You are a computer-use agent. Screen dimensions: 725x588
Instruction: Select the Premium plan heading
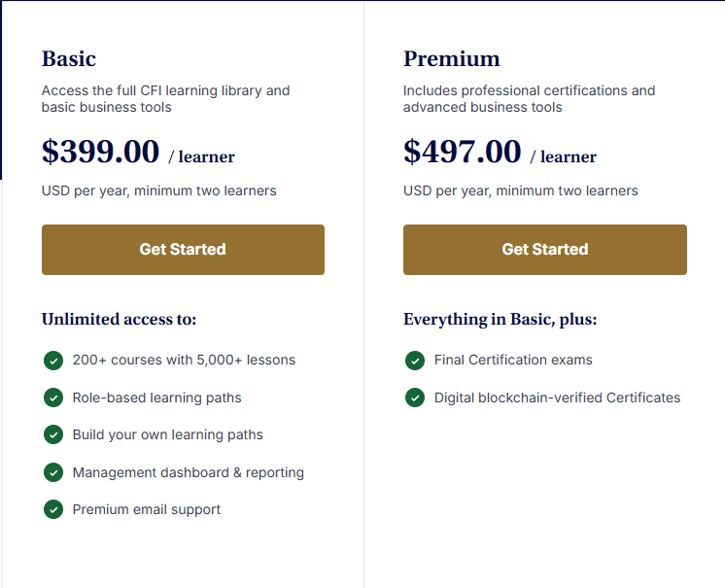click(x=452, y=58)
